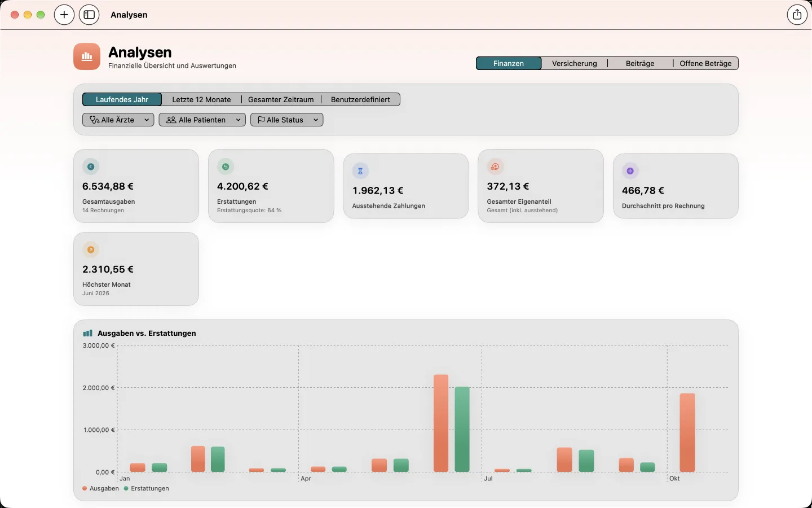Click the Juni 2026 label
The height and width of the screenshot is (508, 812).
(x=96, y=294)
